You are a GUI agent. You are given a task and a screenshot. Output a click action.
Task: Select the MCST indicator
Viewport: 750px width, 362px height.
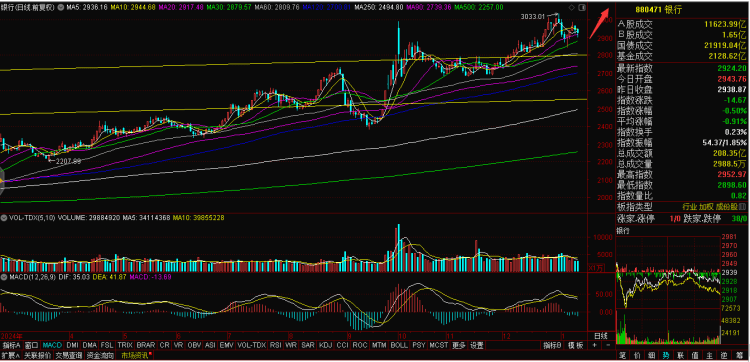click(439, 345)
